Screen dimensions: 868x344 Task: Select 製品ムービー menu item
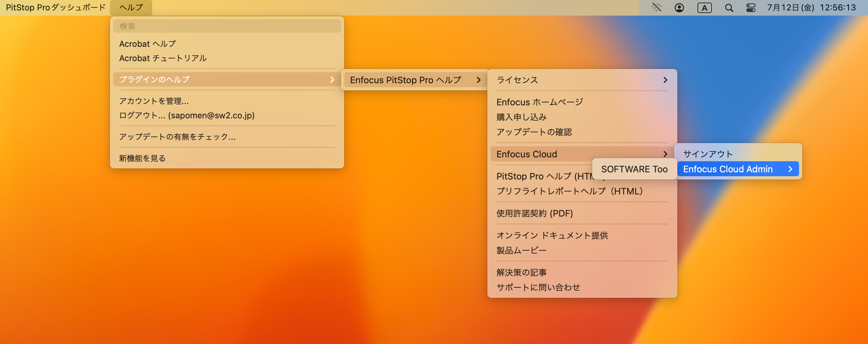coord(582,250)
